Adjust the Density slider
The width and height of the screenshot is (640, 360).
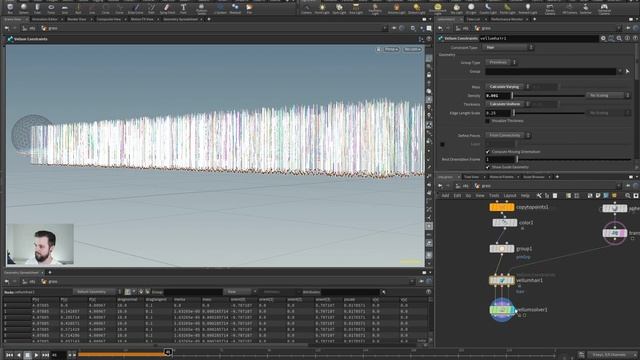548,96
